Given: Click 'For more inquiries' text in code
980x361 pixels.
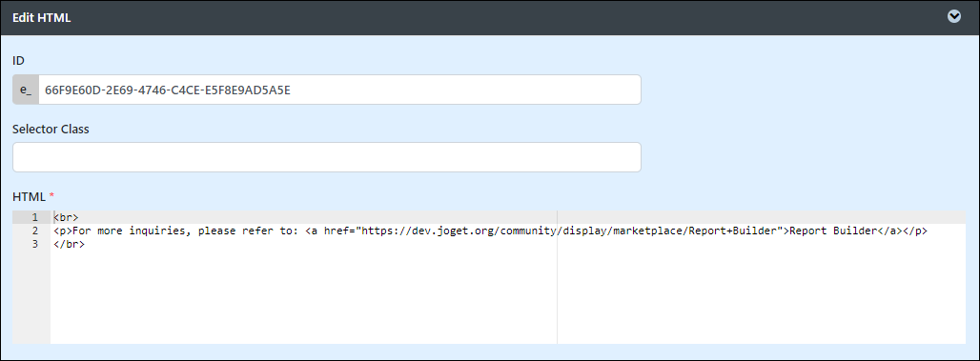Looking at the screenshot, I should click(x=130, y=231).
